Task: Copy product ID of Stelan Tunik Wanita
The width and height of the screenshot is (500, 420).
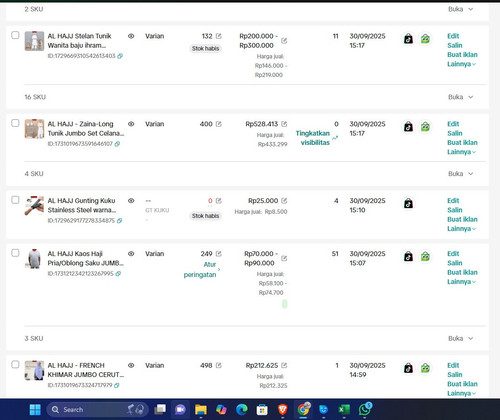Action: point(120,56)
